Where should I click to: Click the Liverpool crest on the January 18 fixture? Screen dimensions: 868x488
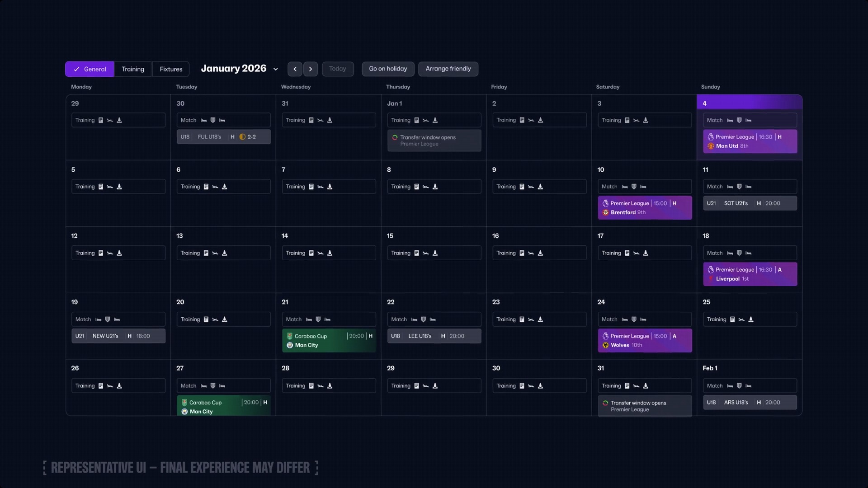tap(711, 279)
